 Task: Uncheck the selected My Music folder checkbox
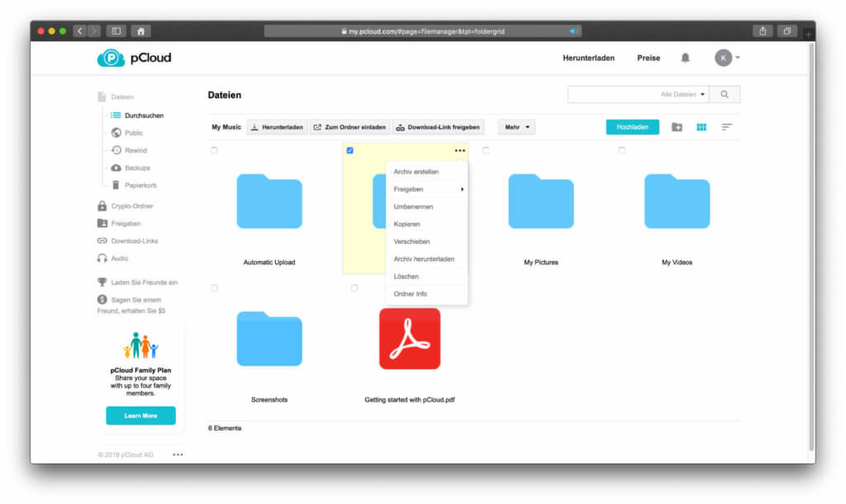click(350, 150)
